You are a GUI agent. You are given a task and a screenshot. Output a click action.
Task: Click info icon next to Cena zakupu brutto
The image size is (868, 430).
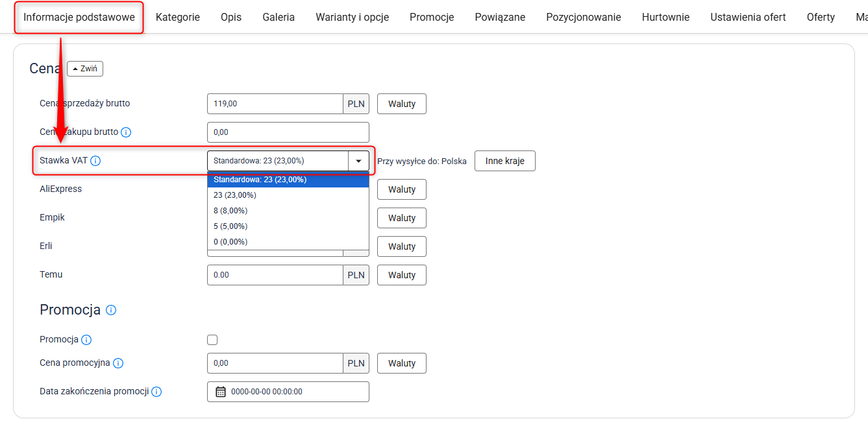click(x=126, y=132)
